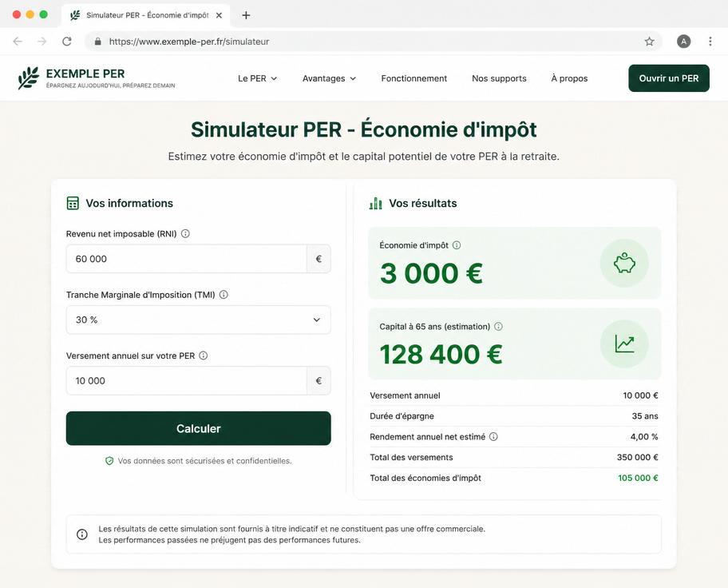This screenshot has width=728, height=588.
Task: Go forward using the browser forward arrow
Action: [42, 42]
